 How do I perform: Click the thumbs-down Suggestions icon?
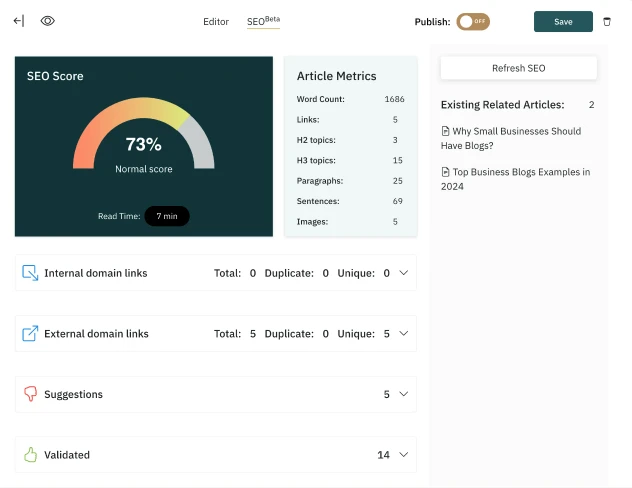(x=30, y=394)
